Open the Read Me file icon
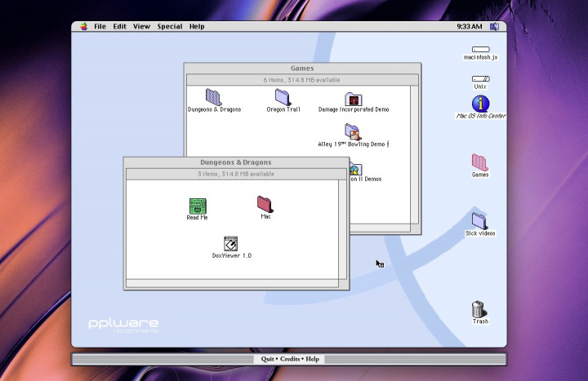The image size is (588, 381). click(x=198, y=206)
